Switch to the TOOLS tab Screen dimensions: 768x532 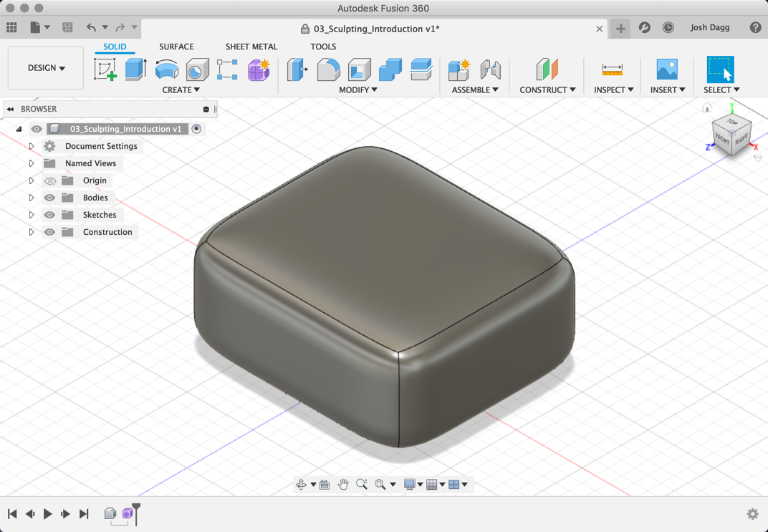coord(323,47)
